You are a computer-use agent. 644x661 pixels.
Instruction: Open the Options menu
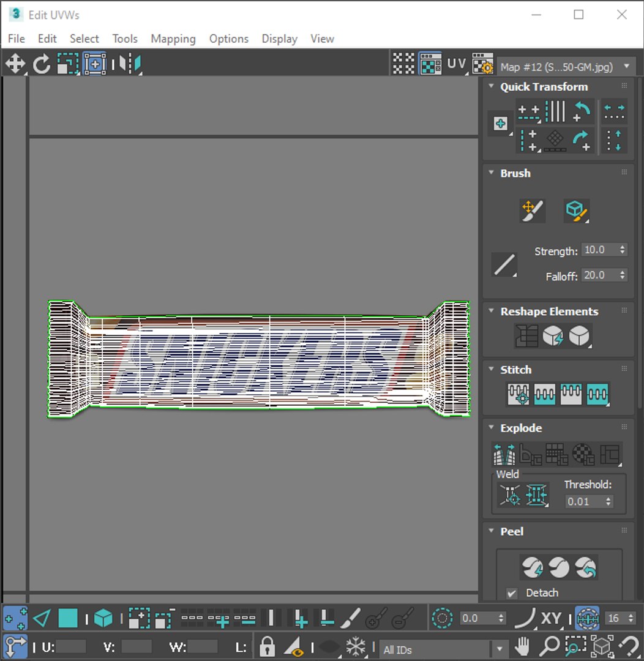point(229,39)
